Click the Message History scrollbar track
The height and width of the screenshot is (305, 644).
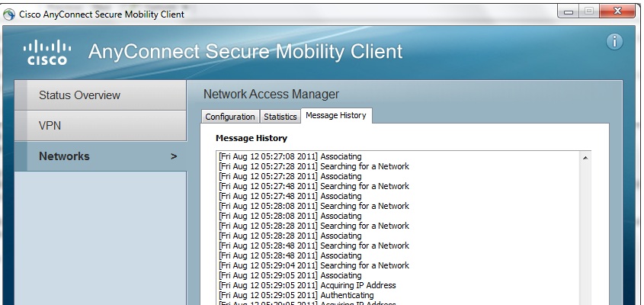coord(585,234)
